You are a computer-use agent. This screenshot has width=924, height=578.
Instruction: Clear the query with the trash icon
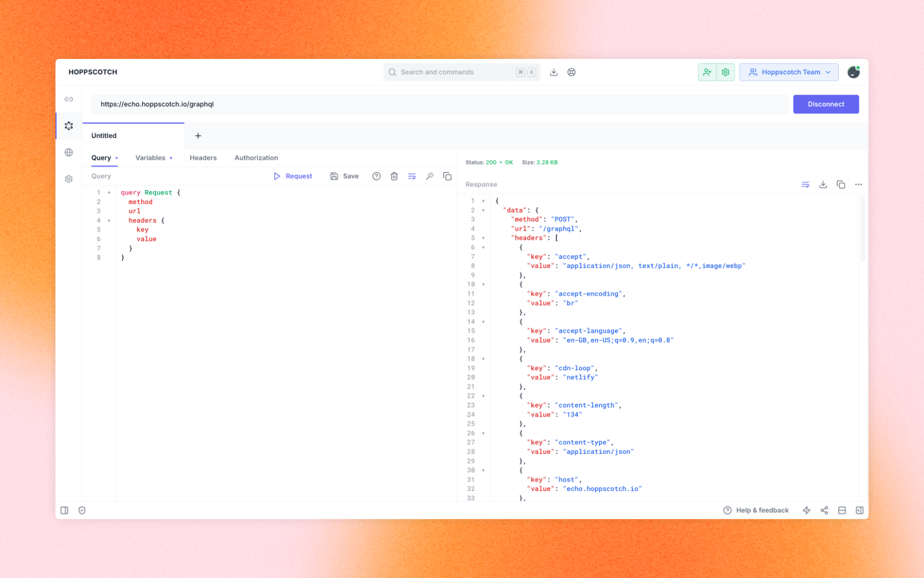point(394,176)
